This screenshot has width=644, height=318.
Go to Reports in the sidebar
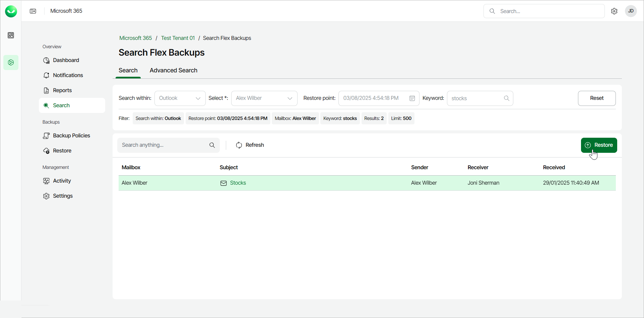click(72, 90)
